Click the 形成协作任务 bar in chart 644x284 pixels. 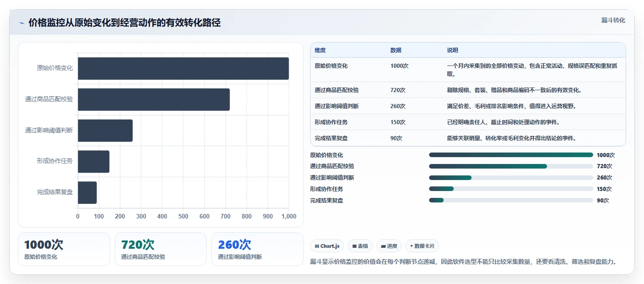93,162
